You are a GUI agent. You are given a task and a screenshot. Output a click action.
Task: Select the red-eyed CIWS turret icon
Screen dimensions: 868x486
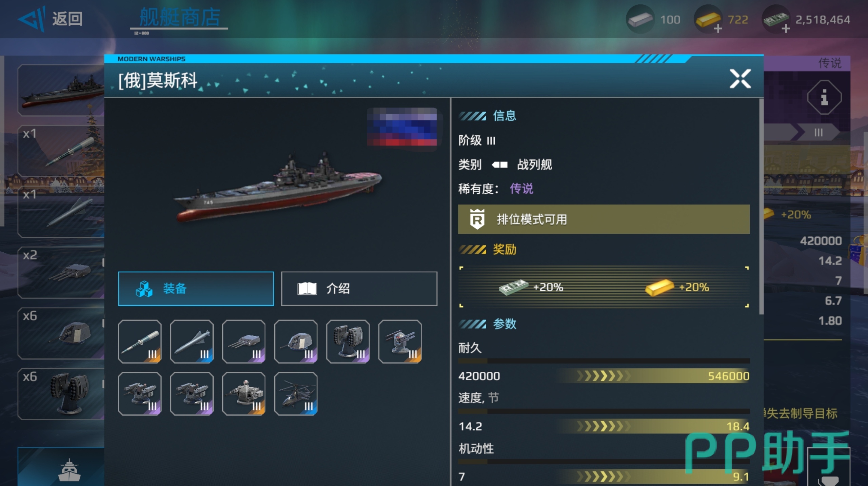[400, 342]
